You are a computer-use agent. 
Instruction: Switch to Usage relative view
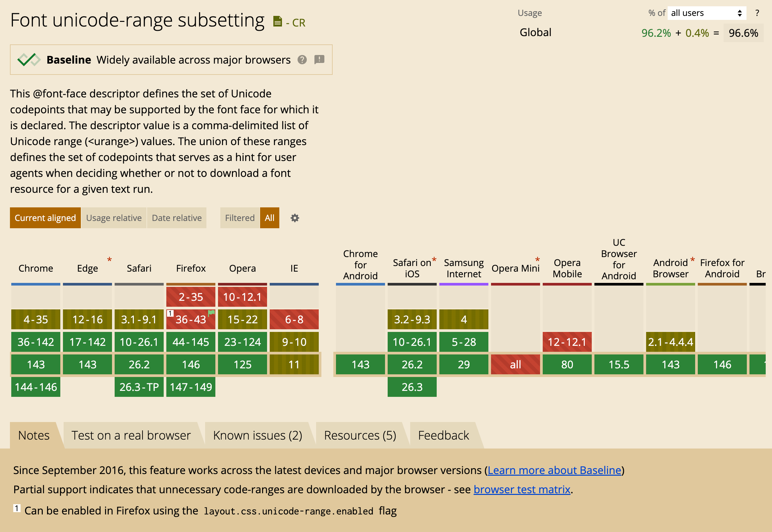point(114,218)
